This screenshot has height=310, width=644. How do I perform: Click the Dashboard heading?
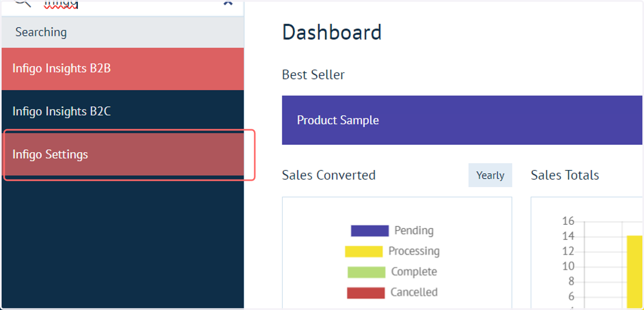tap(332, 33)
